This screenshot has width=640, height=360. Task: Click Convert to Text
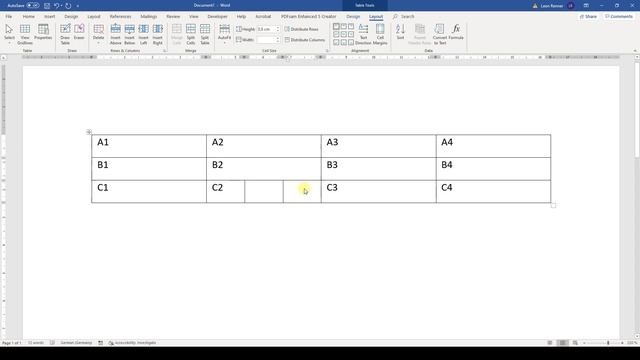(x=440, y=34)
